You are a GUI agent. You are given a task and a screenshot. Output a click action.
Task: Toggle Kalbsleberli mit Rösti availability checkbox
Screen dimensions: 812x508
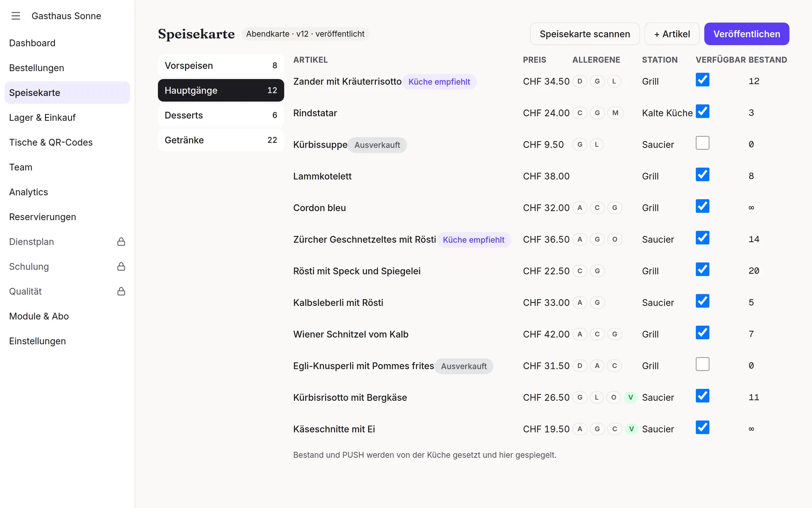tap(702, 301)
